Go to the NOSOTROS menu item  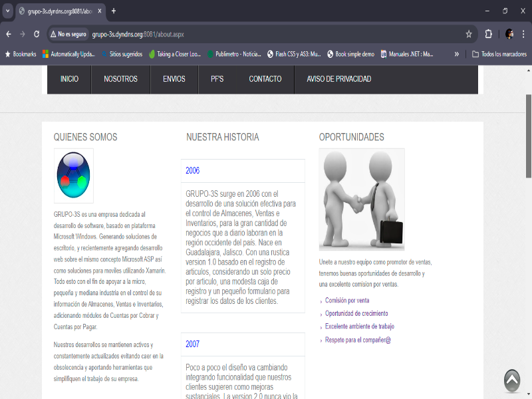[x=120, y=79]
